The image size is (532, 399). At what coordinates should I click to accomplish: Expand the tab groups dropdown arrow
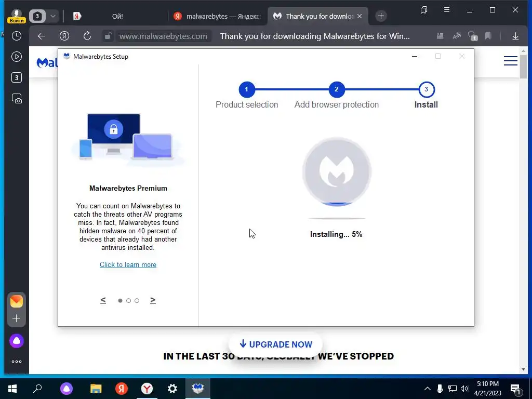coord(53,16)
